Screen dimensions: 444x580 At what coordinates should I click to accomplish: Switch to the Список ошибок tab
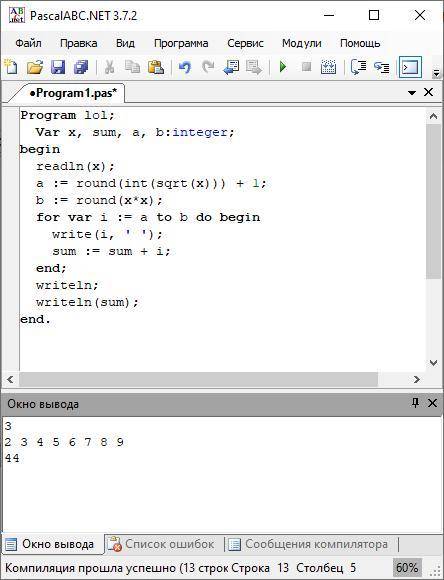[x=161, y=544]
